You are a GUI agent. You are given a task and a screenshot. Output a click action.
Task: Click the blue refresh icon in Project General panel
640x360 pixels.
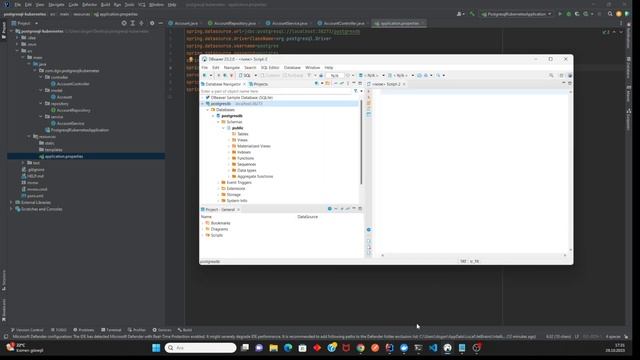329,209
